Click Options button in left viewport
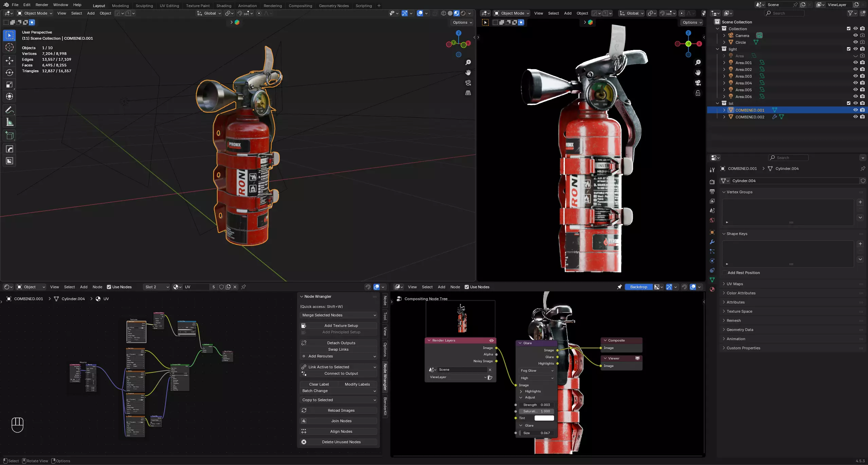 (x=462, y=22)
